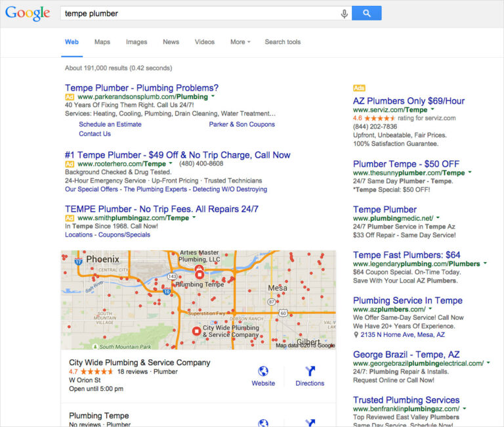Open City Wide Plumbing Website globe icon

coord(263,371)
